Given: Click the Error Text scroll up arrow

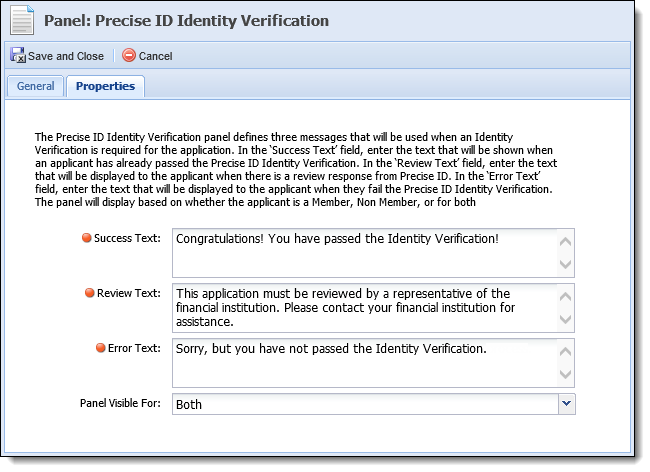Looking at the screenshot, I should (x=565, y=352).
